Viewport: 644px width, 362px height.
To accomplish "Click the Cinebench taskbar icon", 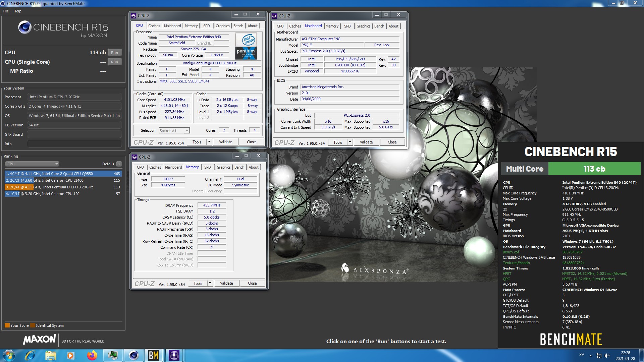I will pos(133,355).
